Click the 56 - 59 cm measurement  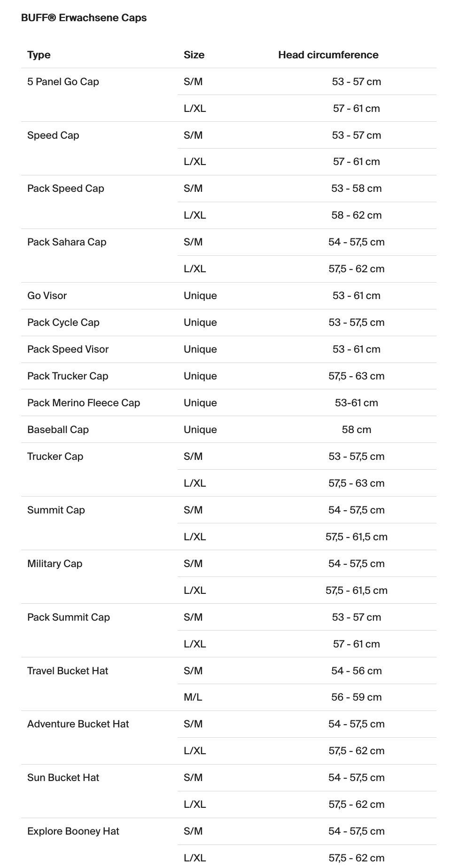coord(357,697)
